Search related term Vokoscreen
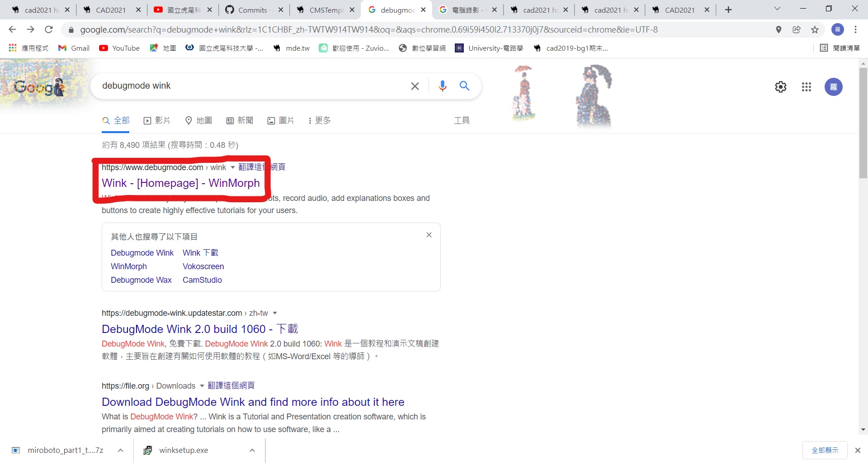 (x=203, y=266)
